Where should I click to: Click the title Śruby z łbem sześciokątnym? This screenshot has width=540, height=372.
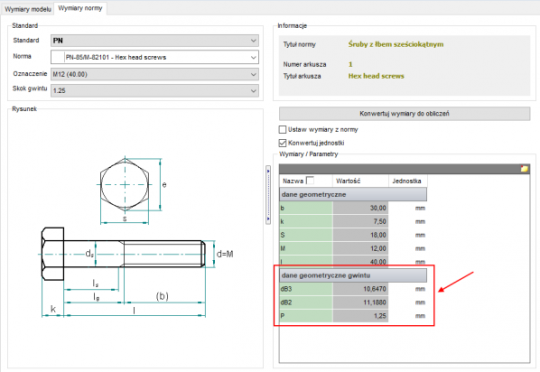pyautogui.click(x=396, y=44)
